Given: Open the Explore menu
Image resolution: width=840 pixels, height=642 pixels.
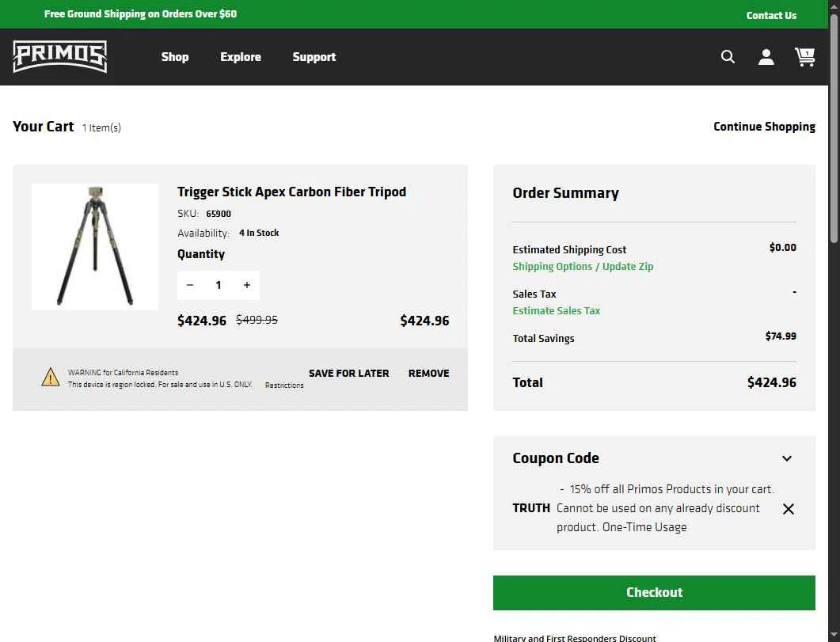Looking at the screenshot, I should [241, 57].
